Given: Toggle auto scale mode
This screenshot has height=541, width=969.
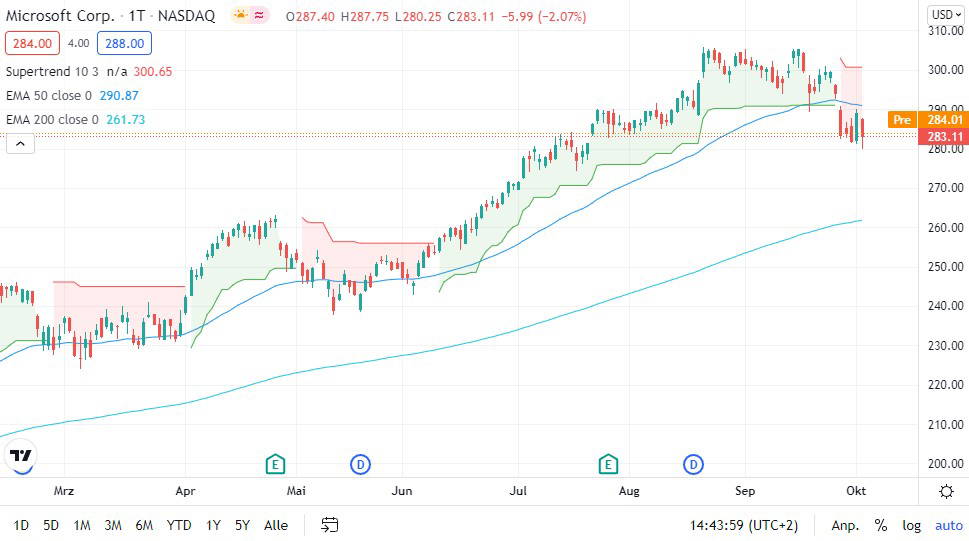Looking at the screenshot, I should click(949, 525).
